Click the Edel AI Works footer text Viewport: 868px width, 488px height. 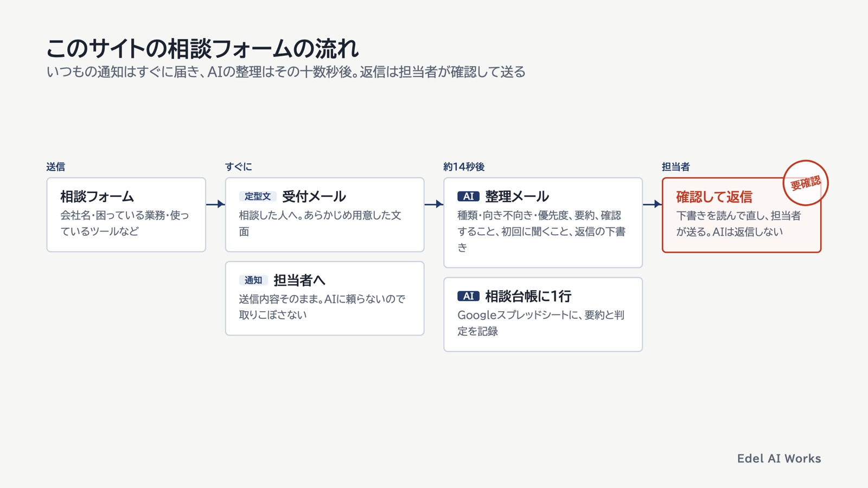coord(779,458)
